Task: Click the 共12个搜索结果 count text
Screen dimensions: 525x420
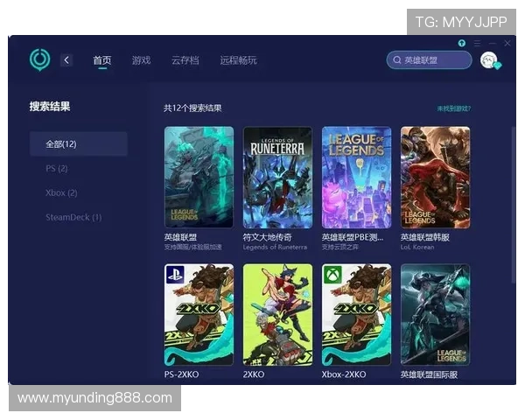Action: pyautogui.click(x=192, y=108)
